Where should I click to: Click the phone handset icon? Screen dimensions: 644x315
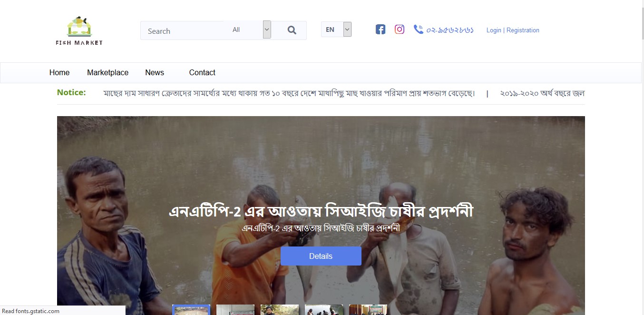pos(418,30)
